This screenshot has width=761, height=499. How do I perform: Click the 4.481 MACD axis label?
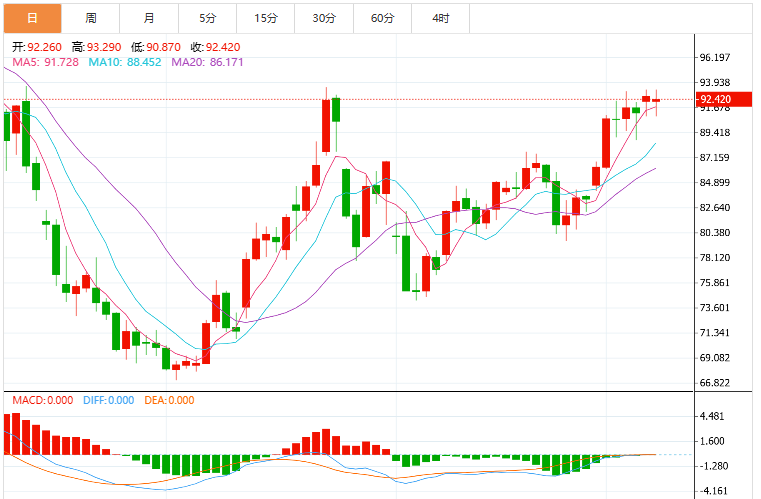[x=711, y=416]
